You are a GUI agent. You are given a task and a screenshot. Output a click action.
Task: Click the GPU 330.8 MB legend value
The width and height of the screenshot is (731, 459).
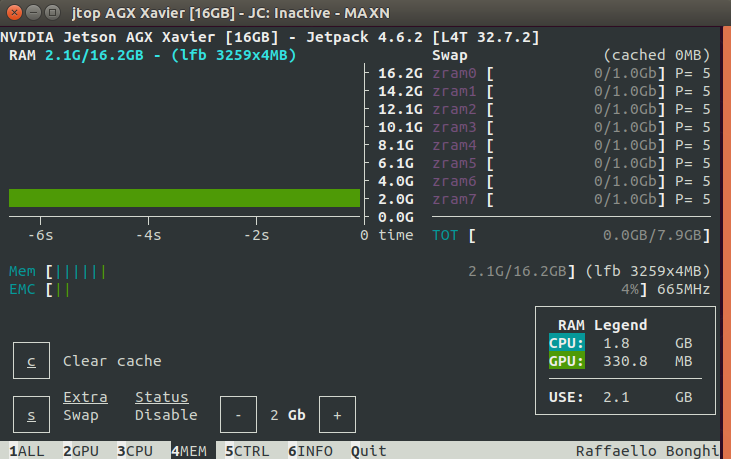(x=648, y=361)
